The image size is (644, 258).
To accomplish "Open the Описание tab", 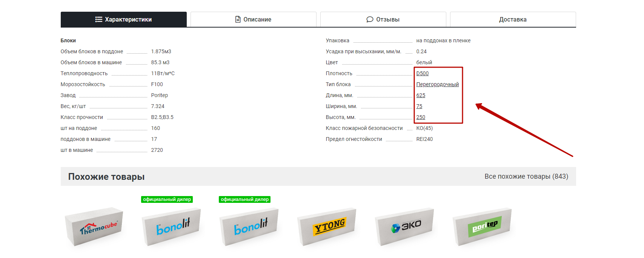I will click(253, 20).
